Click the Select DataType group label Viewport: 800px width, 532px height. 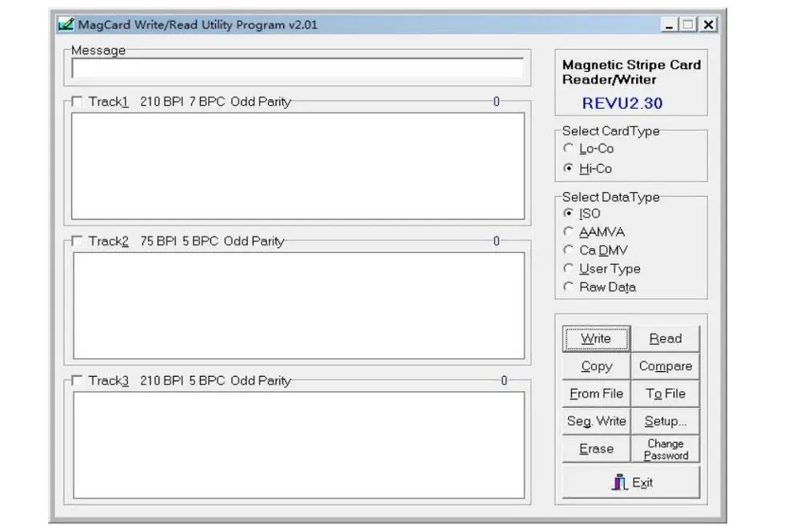610,197
